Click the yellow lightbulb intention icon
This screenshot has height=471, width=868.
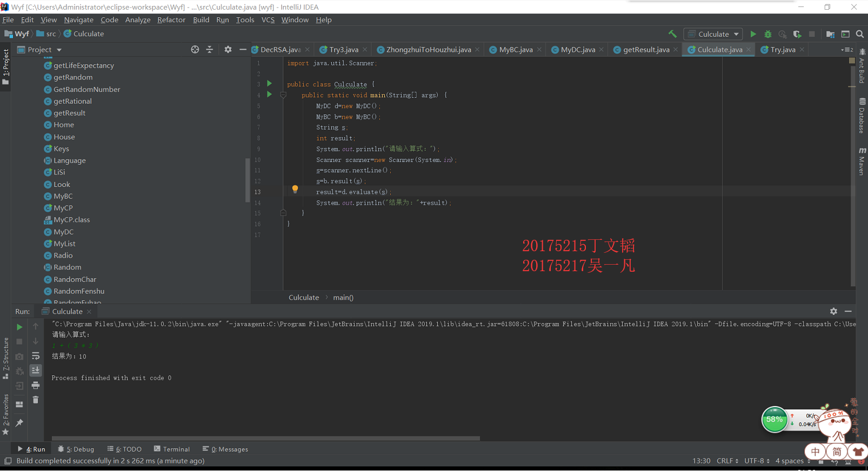pos(295,189)
